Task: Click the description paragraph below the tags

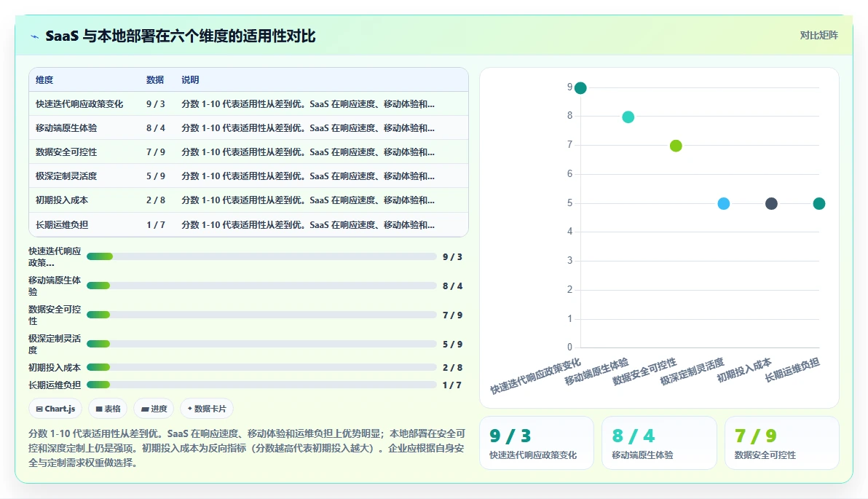Action: coord(247,448)
